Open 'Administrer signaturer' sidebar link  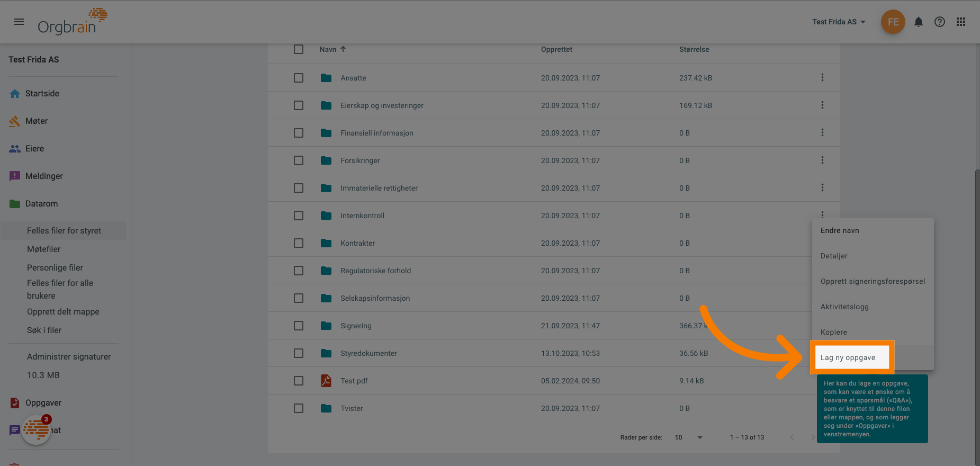click(69, 356)
